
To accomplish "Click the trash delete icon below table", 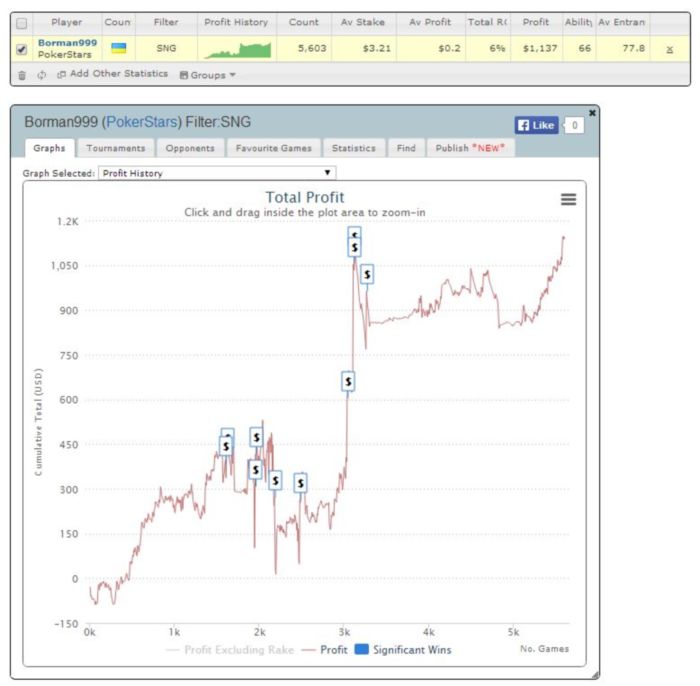I will 22,75.
